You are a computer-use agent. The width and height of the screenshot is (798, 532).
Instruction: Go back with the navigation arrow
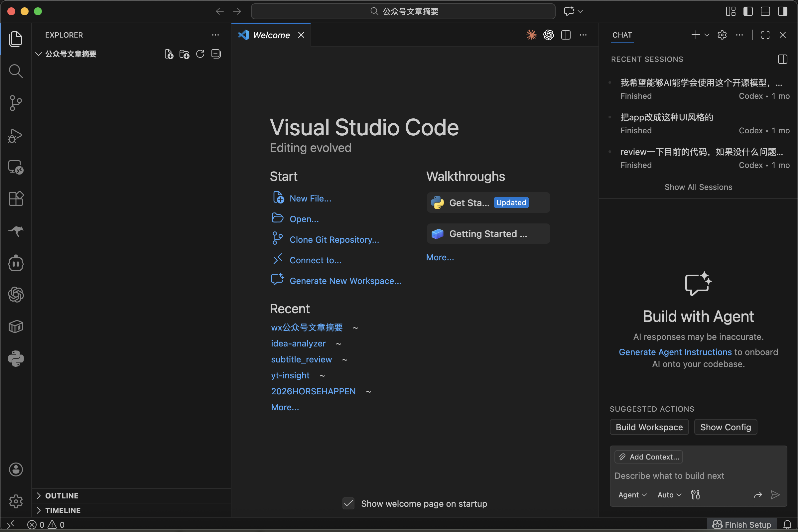pos(220,12)
